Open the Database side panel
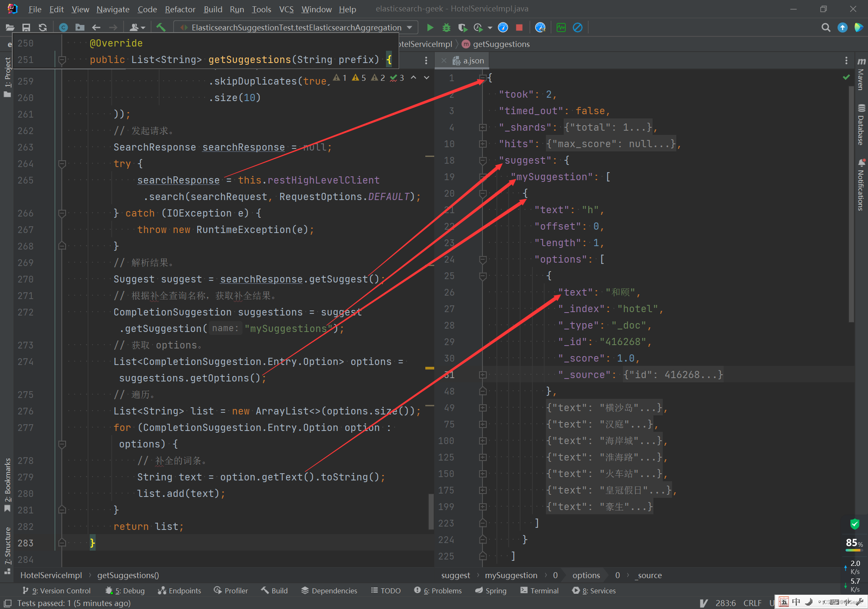 tap(861, 125)
